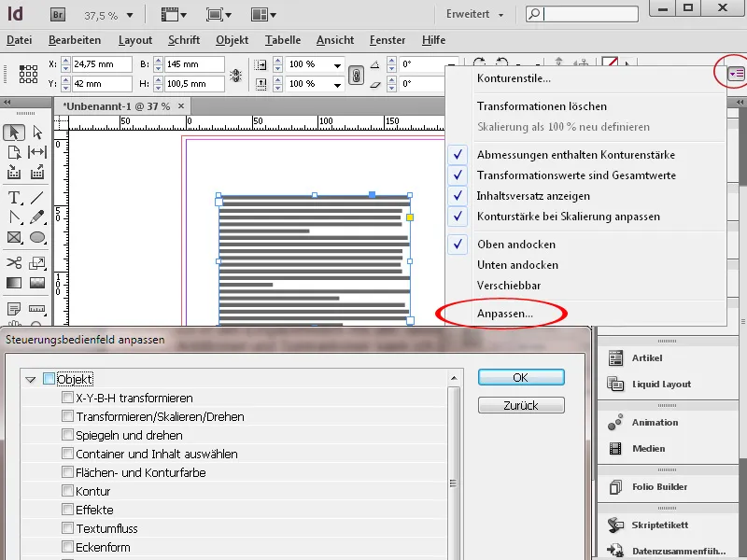Open the Schrift menu

pyautogui.click(x=184, y=40)
